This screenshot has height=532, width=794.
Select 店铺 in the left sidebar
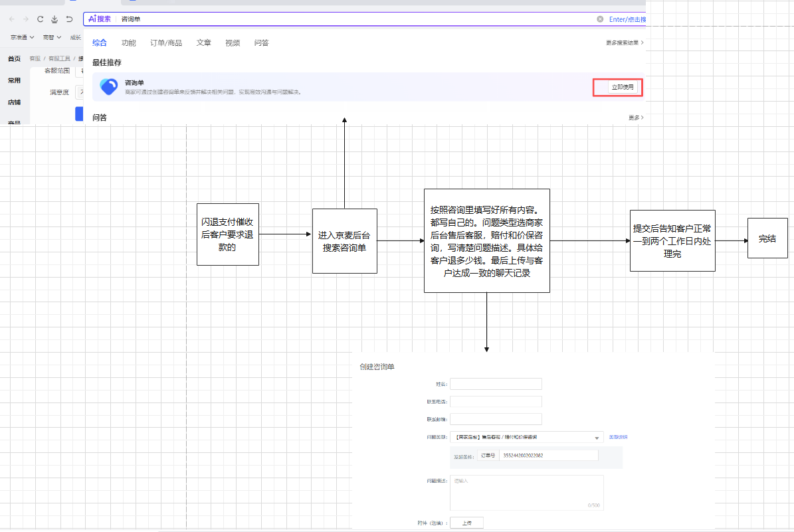(x=14, y=102)
